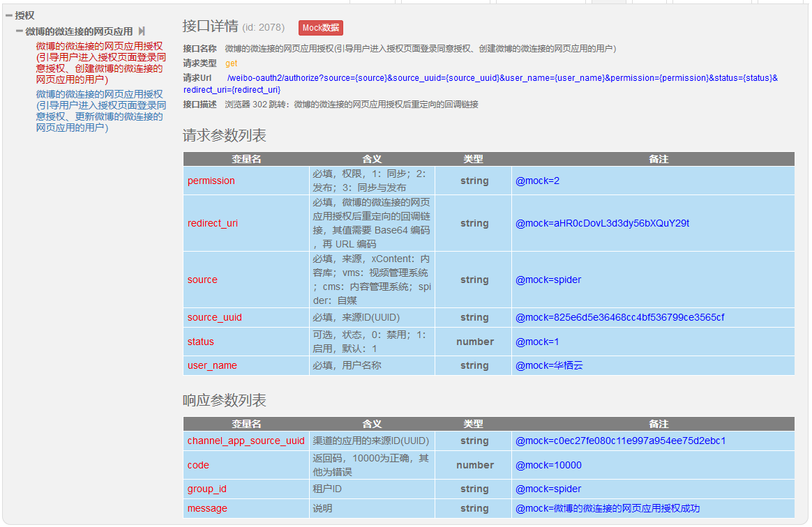
Task: Click the permission parameter name
Action: pos(211,181)
